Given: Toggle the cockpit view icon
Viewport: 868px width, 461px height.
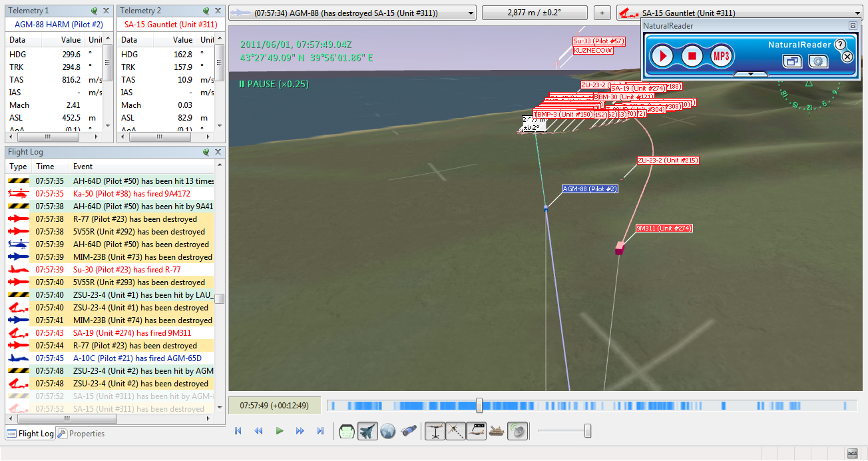Looking at the screenshot, I should [346, 431].
